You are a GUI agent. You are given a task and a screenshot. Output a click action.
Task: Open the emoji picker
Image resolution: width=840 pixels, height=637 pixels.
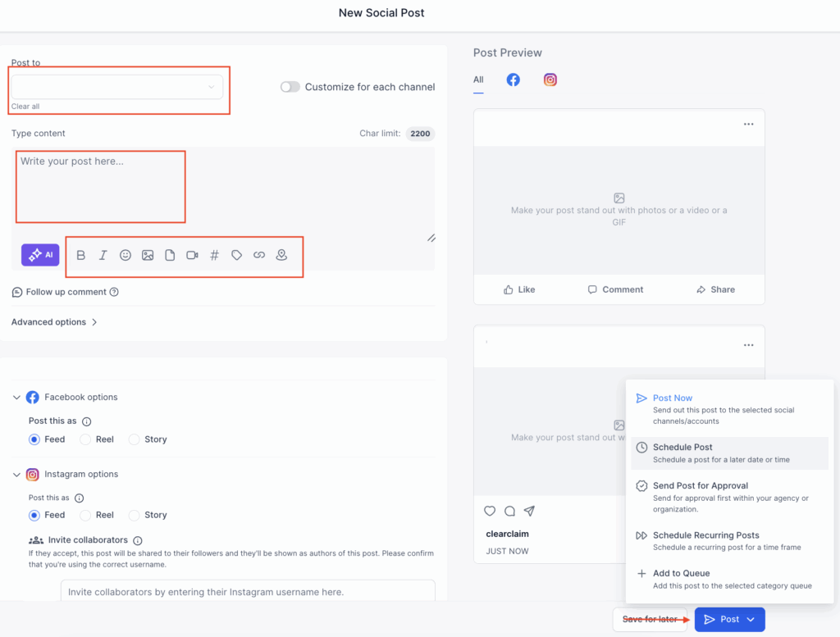point(126,255)
